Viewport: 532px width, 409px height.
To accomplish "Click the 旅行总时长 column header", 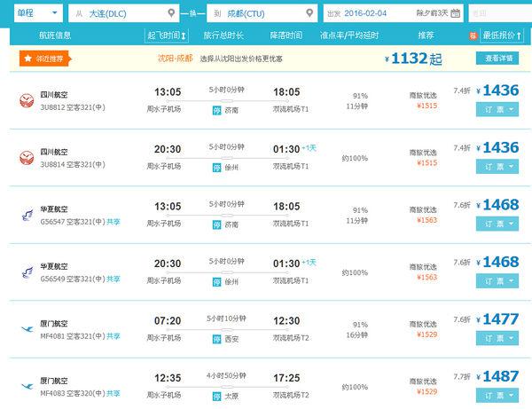I will [223, 35].
